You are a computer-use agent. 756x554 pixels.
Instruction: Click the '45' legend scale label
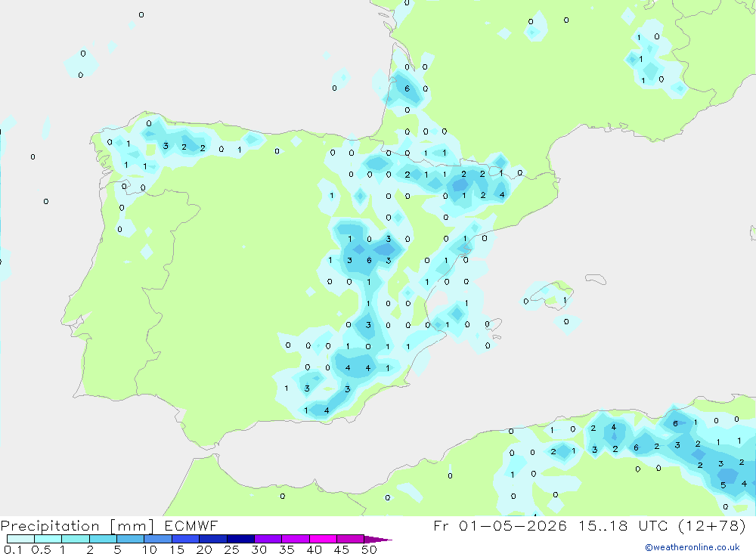[342, 549]
